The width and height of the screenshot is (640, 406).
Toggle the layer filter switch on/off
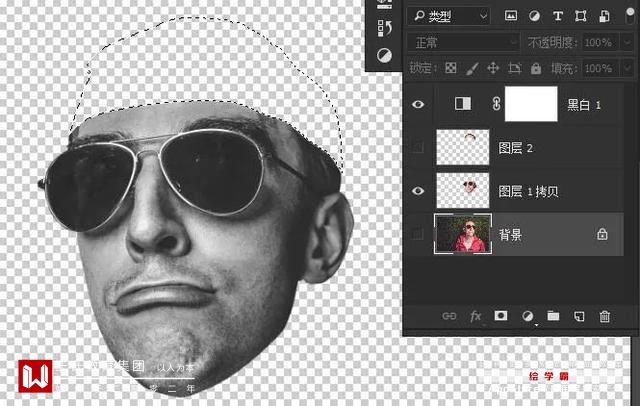tap(630, 16)
